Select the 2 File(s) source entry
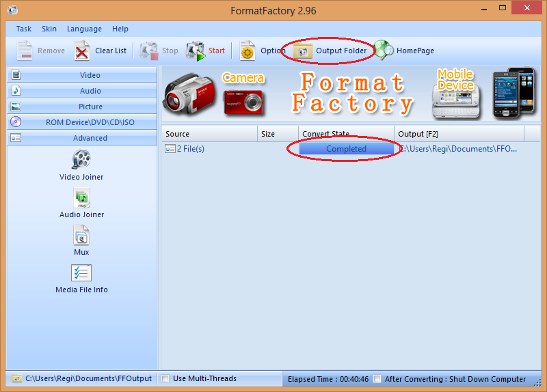This screenshot has height=392, width=547. tap(191, 149)
